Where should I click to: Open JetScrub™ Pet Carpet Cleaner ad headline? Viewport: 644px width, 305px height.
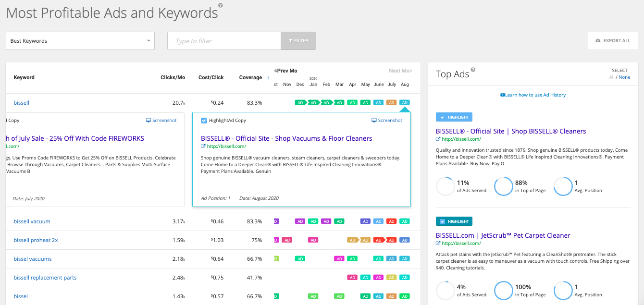(x=503, y=235)
